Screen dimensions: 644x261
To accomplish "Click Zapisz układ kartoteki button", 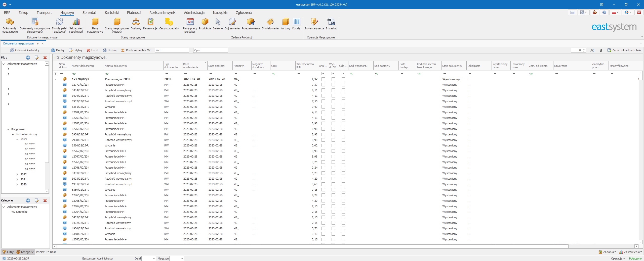I will tap(624, 50).
